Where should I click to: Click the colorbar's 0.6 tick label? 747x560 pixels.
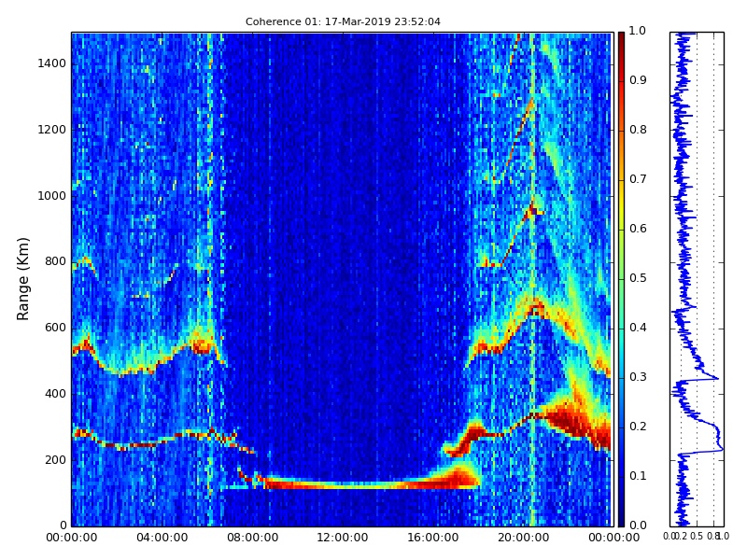[638, 229]
